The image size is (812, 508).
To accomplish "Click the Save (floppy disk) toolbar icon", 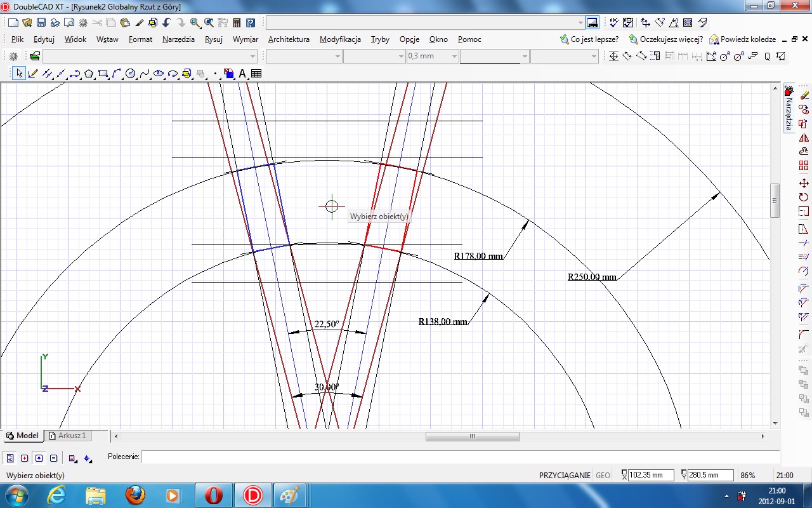I will tap(41, 23).
